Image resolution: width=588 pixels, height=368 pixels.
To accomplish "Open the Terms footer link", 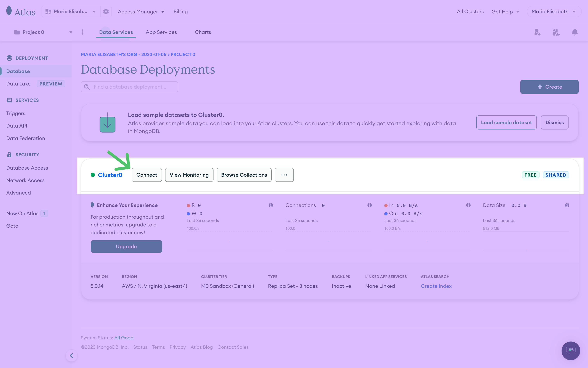I will pos(158,347).
